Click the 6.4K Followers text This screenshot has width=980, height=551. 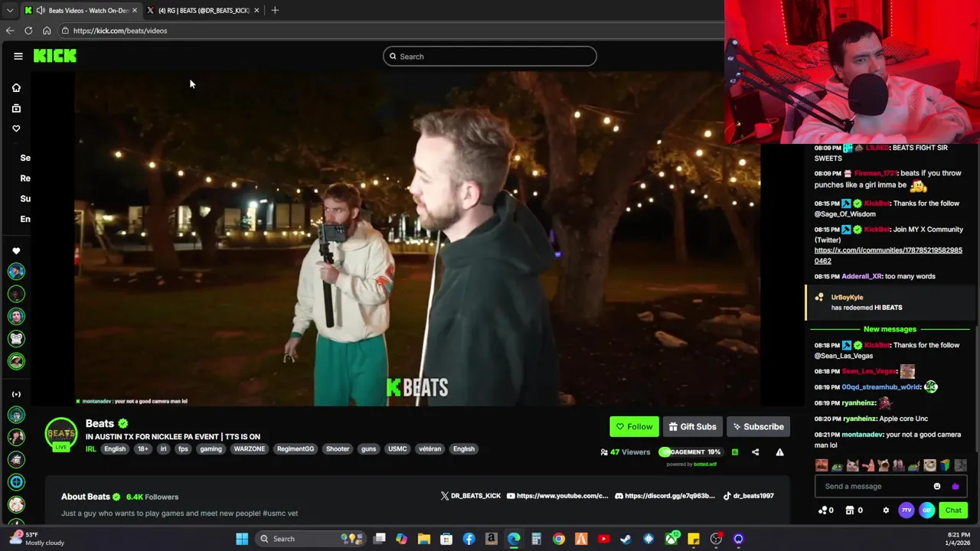[x=152, y=497]
